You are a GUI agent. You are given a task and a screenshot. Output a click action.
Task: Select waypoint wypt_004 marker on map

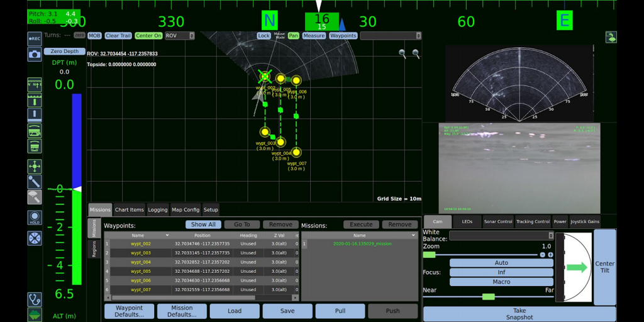280,142
